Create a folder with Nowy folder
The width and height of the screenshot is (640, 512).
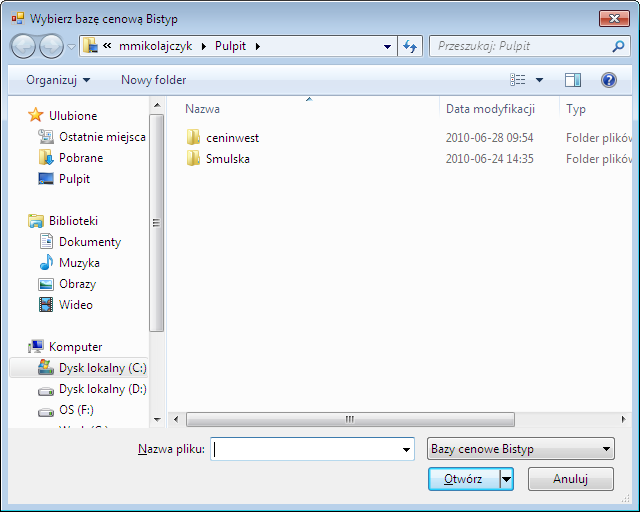[x=153, y=80]
